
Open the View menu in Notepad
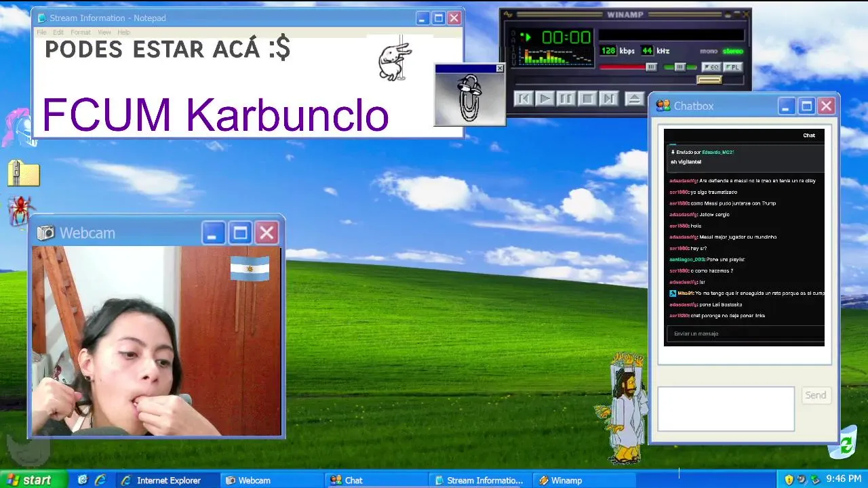104,33
